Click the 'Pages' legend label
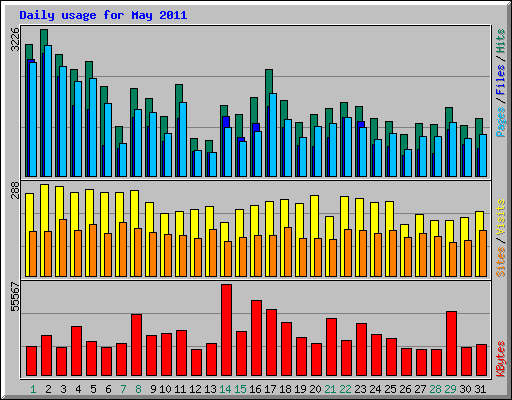 tap(500, 122)
